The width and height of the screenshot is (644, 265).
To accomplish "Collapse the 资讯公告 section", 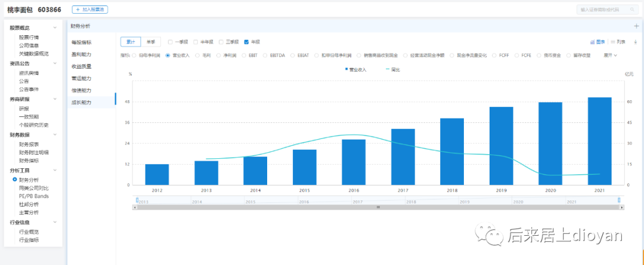I will pyautogui.click(x=55, y=63).
